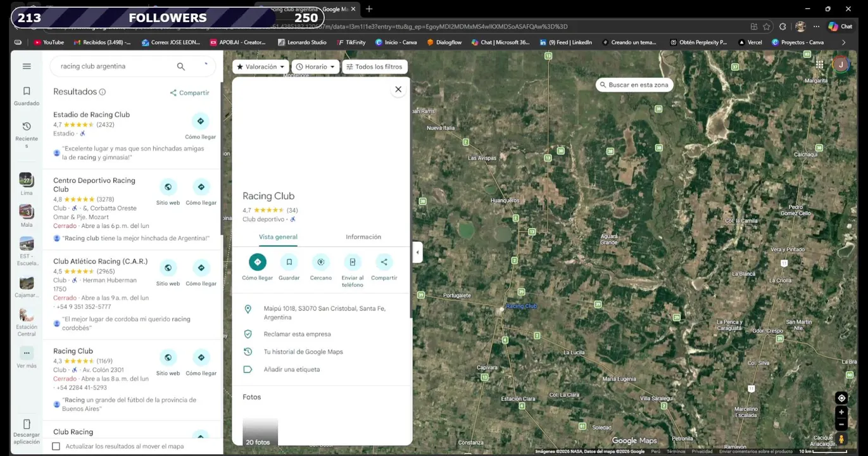This screenshot has height=456, width=868.
Task: Click Descargar aplicación phone icon
Action: (x=27, y=424)
